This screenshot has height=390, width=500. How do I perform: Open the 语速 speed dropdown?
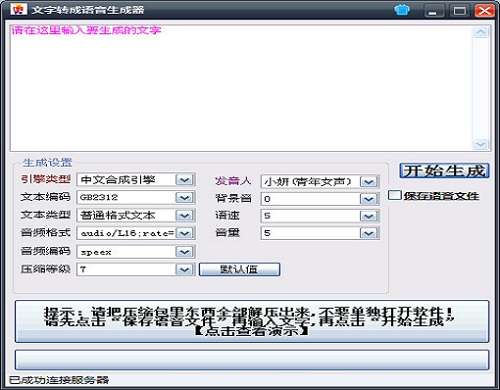point(369,216)
